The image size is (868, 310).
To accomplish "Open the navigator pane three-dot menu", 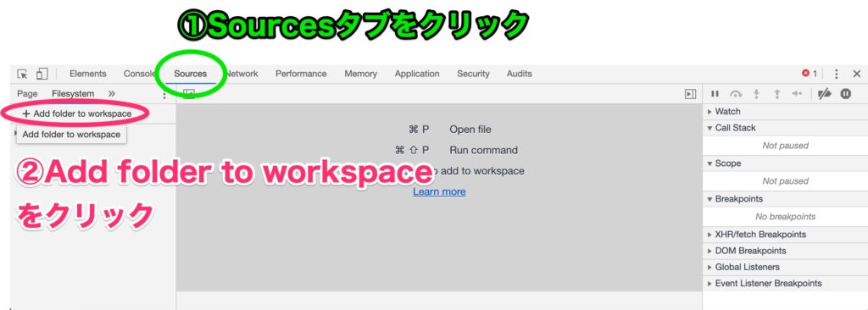I will [164, 95].
